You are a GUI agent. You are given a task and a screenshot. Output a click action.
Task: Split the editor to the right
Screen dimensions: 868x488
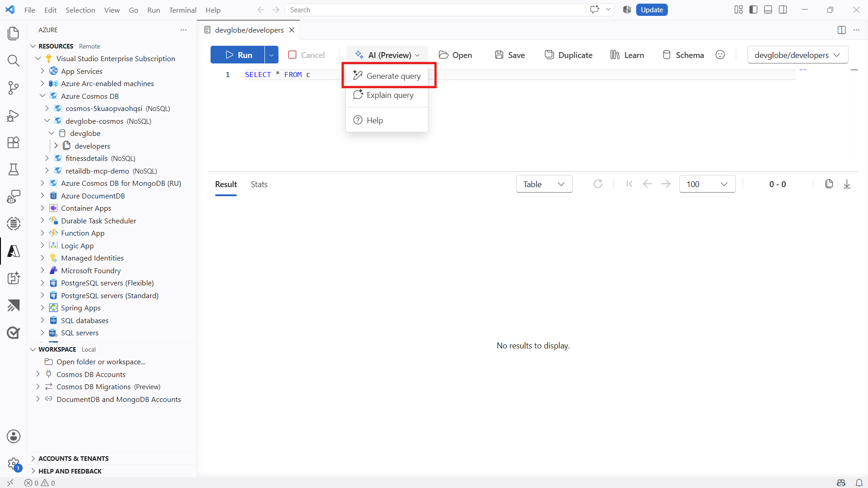point(841,30)
